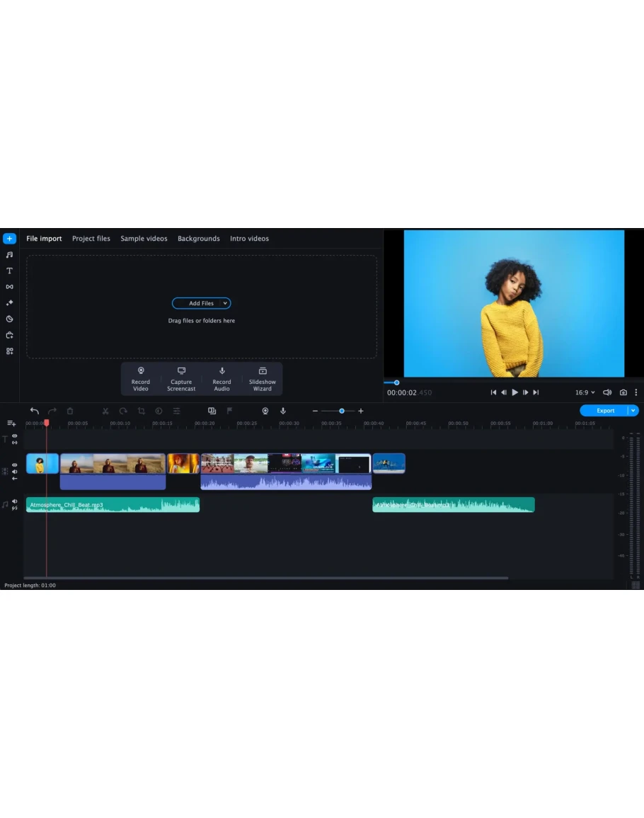Open the 16:9 aspect ratio dropdown

(585, 392)
